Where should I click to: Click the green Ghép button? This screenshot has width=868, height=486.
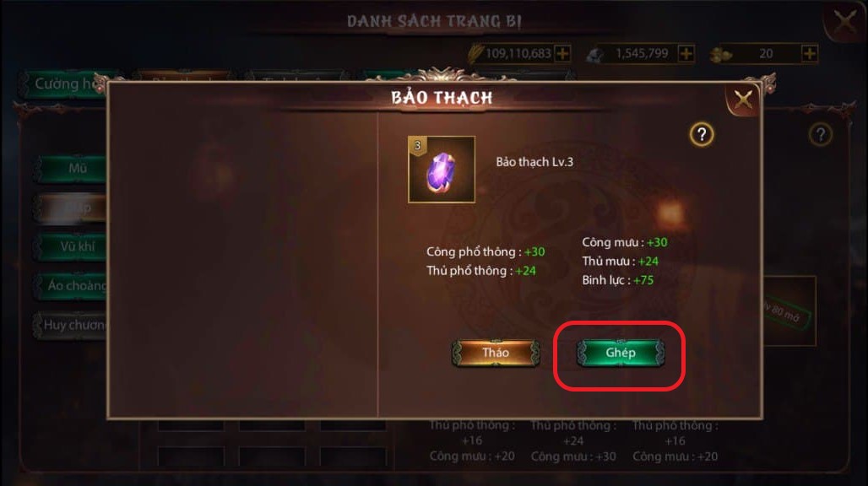[x=620, y=353]
